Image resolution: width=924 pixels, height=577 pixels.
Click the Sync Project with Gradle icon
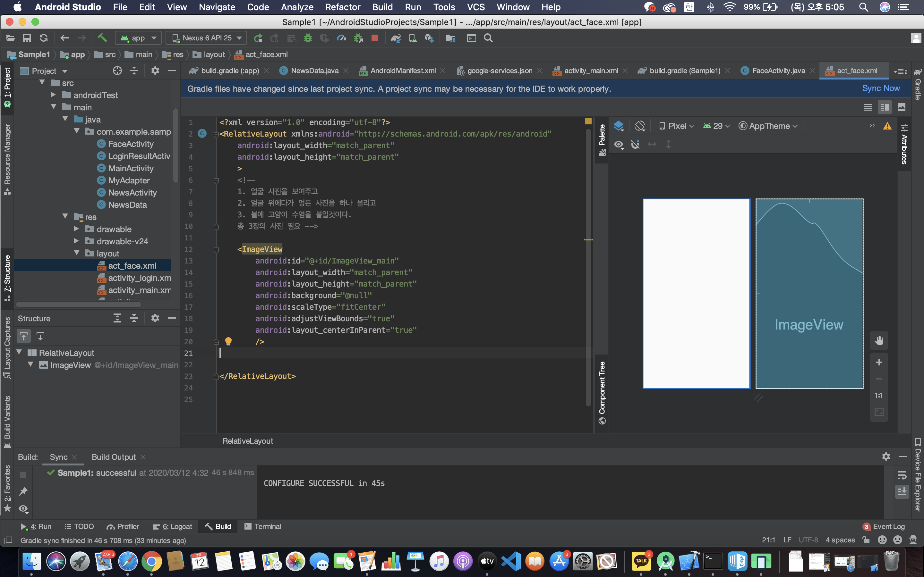coord(396,38)
